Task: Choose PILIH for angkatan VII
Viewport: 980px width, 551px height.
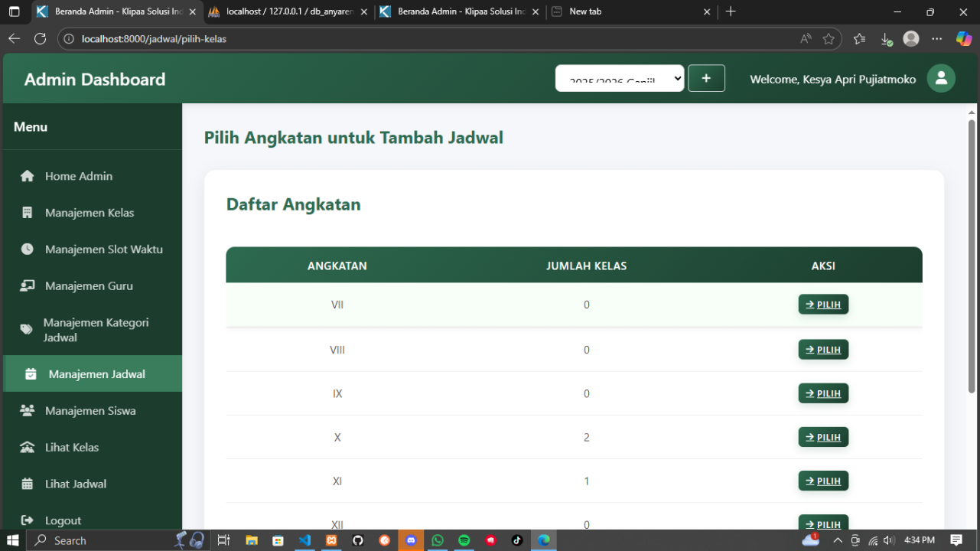Action: (823, 305)
